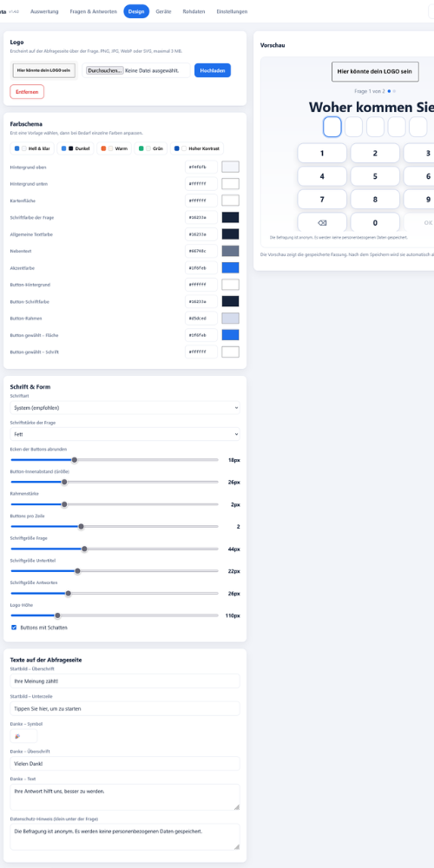The image size is (434, 868).
Task: Apply the Warm color preset
Action: click(114, 148)
